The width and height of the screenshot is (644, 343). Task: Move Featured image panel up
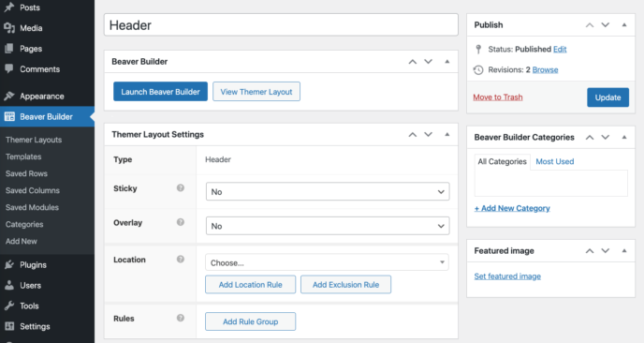(x=590, y=251)
